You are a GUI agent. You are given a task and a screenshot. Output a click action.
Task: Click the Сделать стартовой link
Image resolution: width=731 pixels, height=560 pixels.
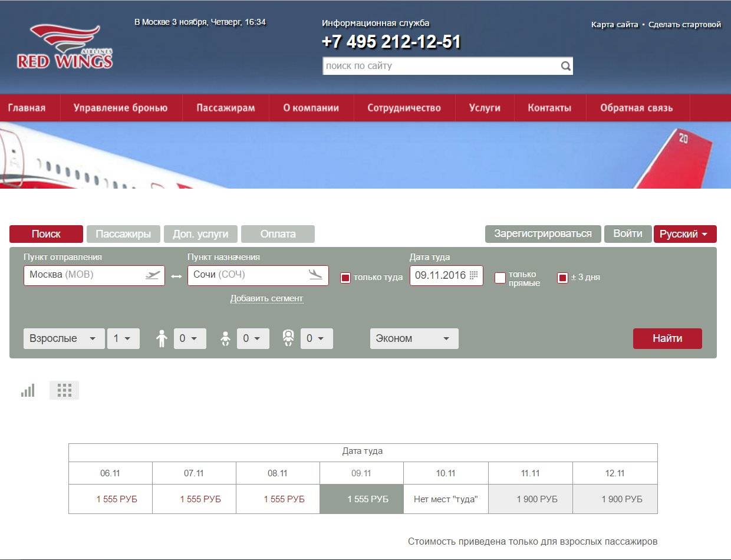685,25
